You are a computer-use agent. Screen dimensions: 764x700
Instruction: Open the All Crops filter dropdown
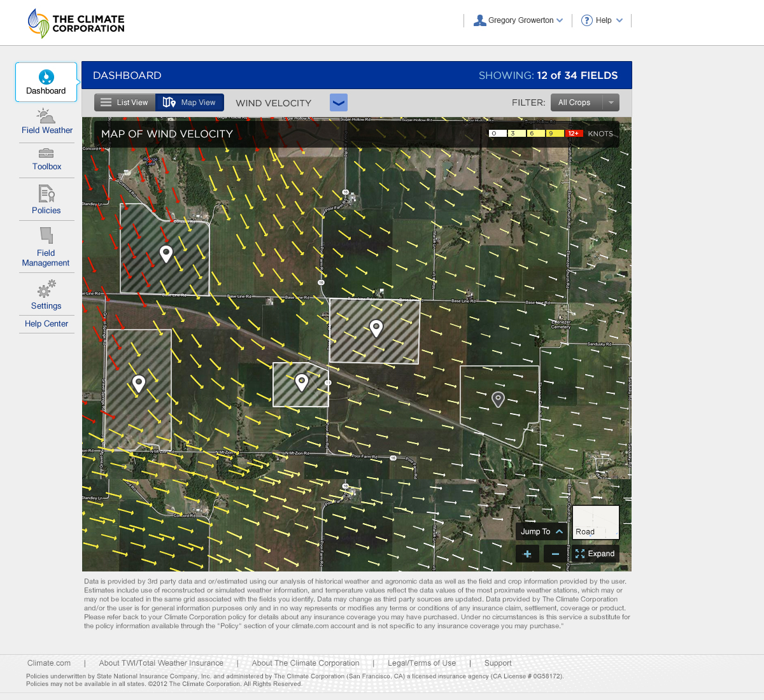584,102
